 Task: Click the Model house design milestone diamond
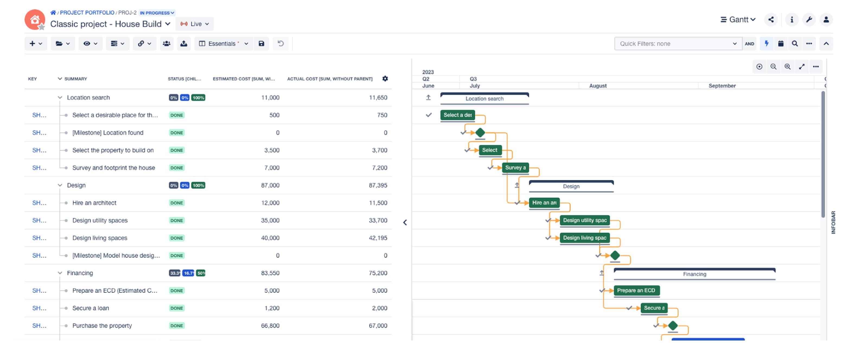[x=615, y=255]
